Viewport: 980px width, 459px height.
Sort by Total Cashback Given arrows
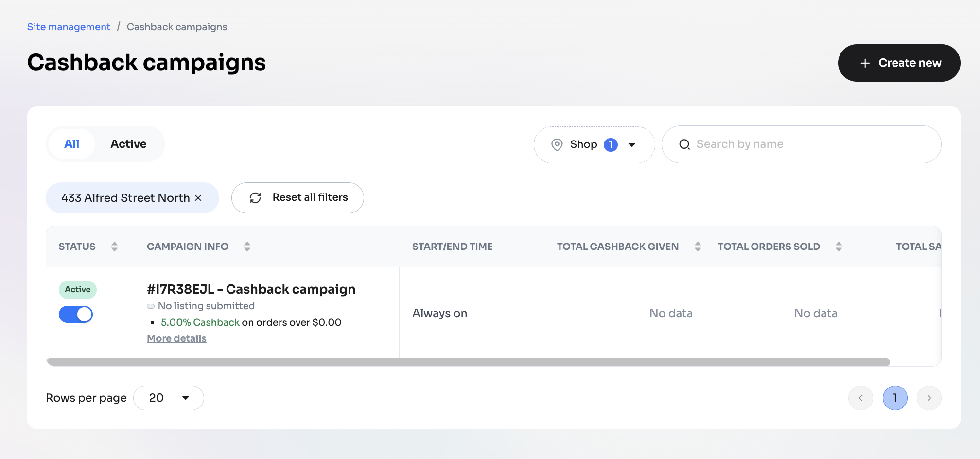(698, 247)
